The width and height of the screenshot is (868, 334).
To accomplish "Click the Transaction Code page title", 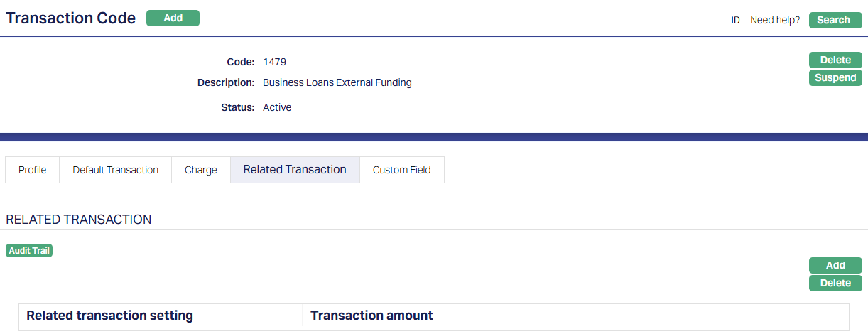I will pos(71,18).
